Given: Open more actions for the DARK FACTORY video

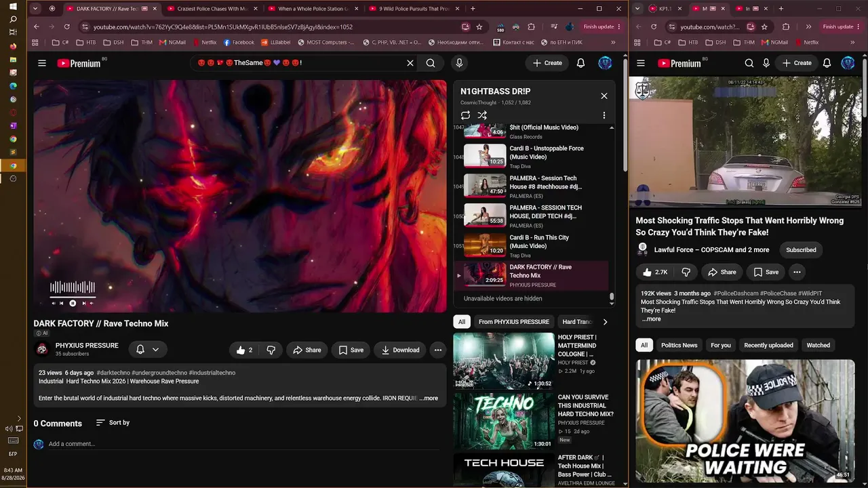Looking at the screenshot, I should (438, 350).
